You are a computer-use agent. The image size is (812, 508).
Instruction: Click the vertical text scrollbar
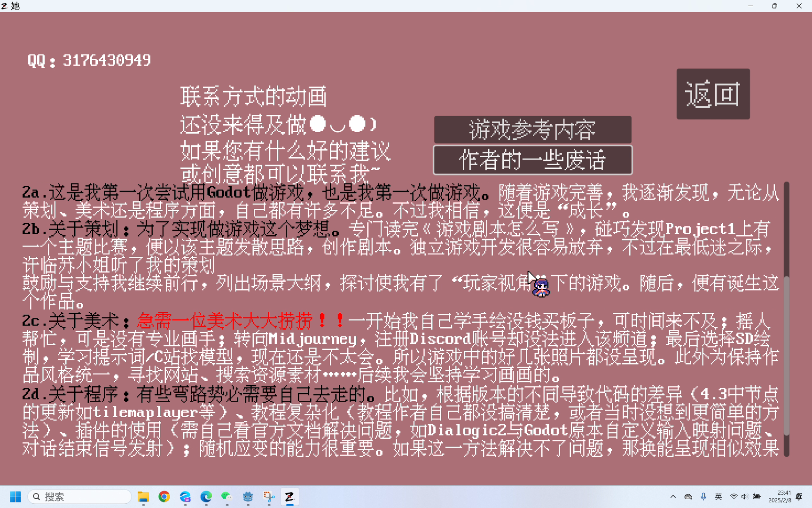786,319
